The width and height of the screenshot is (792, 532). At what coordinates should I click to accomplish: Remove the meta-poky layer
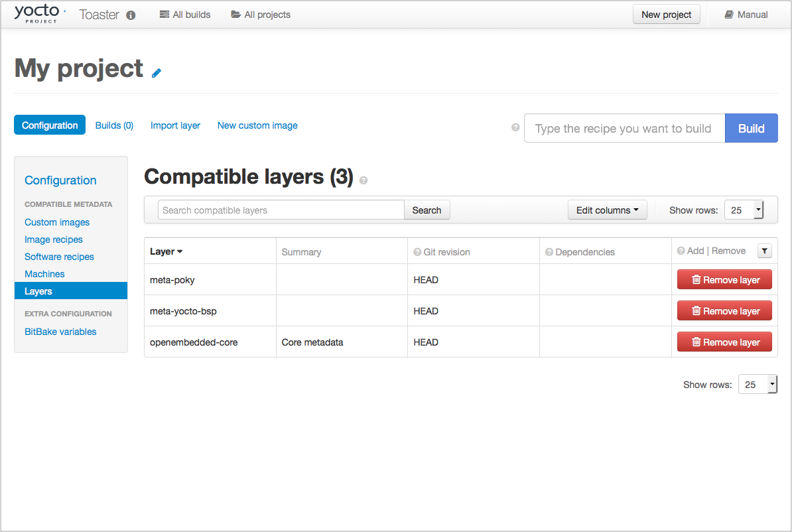pyautogui.click(x=724, y=280)
